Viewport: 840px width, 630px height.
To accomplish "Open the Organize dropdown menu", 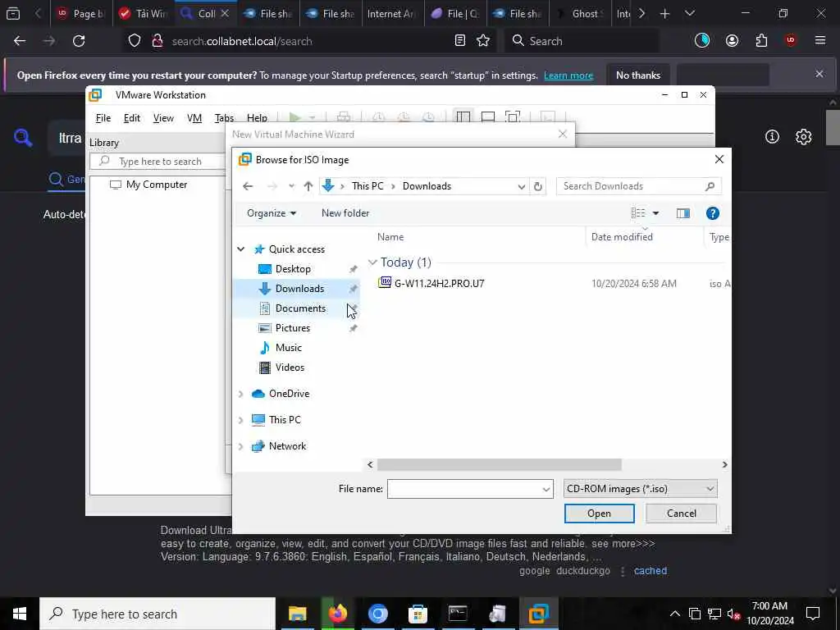I will pos(271,213).
